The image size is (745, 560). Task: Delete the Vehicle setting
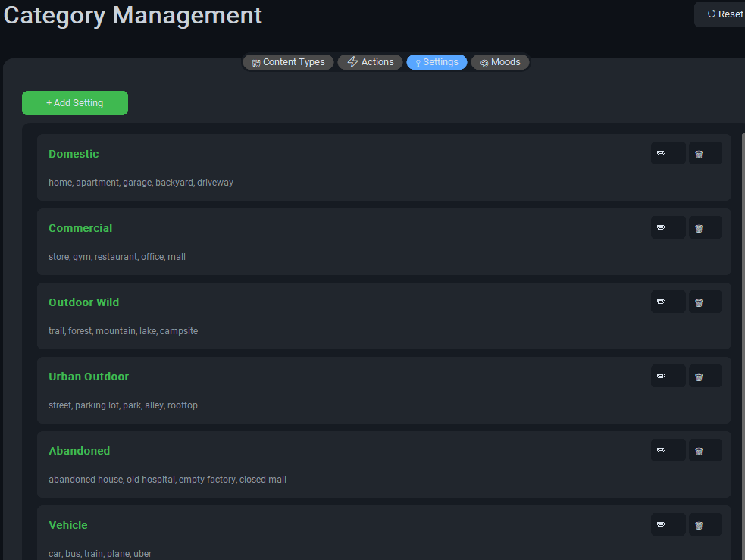click(705, 524)
